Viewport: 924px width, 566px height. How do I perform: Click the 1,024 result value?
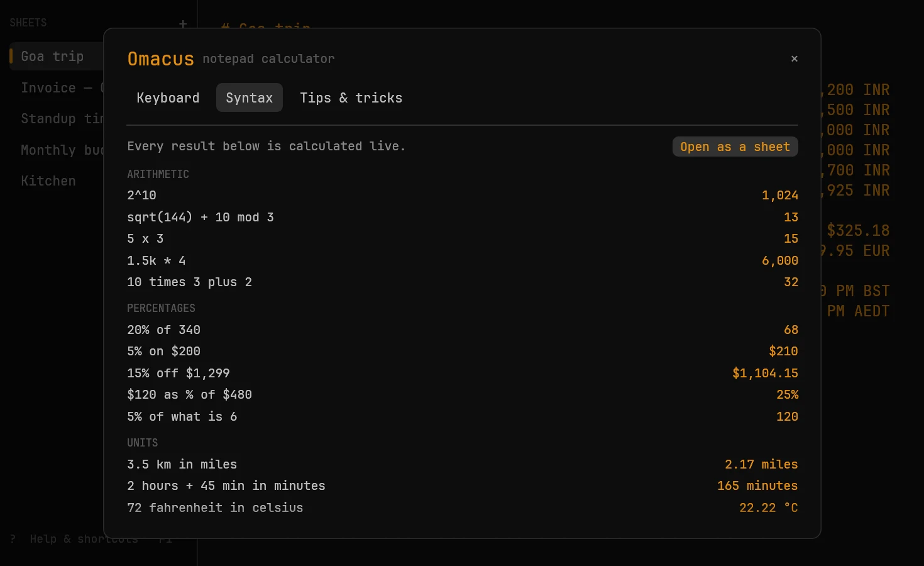pyautogui.click(x=780, y=195)
